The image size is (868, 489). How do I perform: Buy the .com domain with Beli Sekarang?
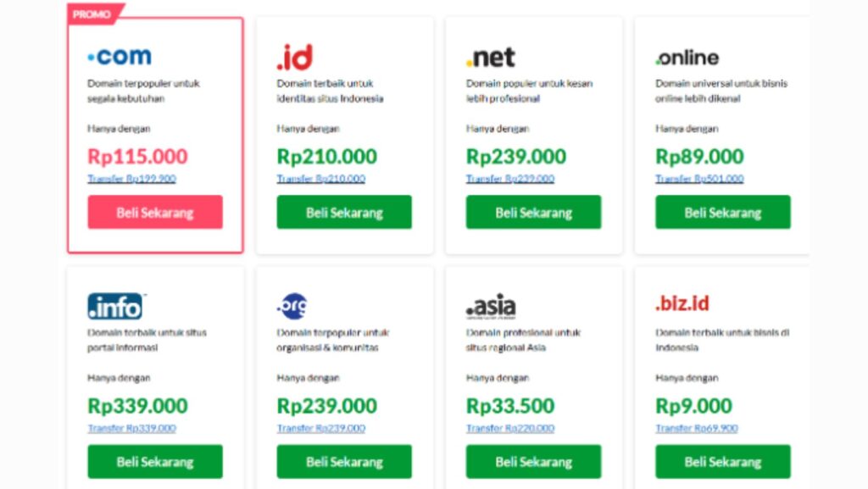point(155,212)
